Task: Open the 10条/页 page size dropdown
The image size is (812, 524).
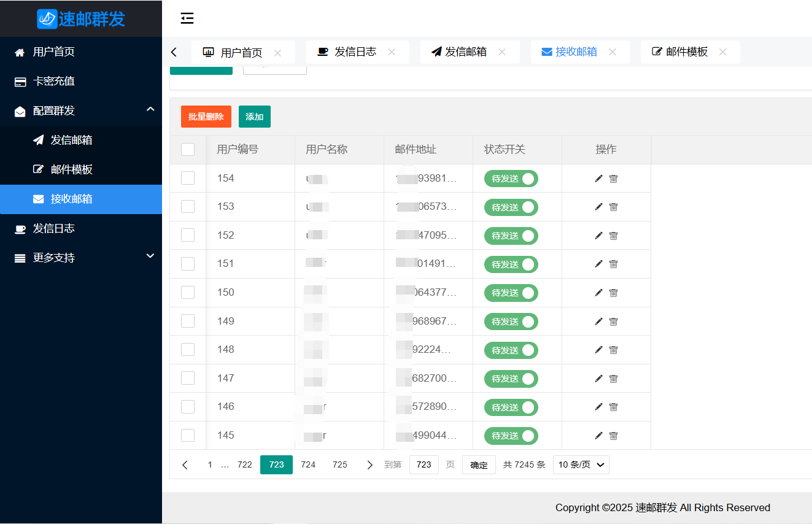Action: (x=580, y=464)
